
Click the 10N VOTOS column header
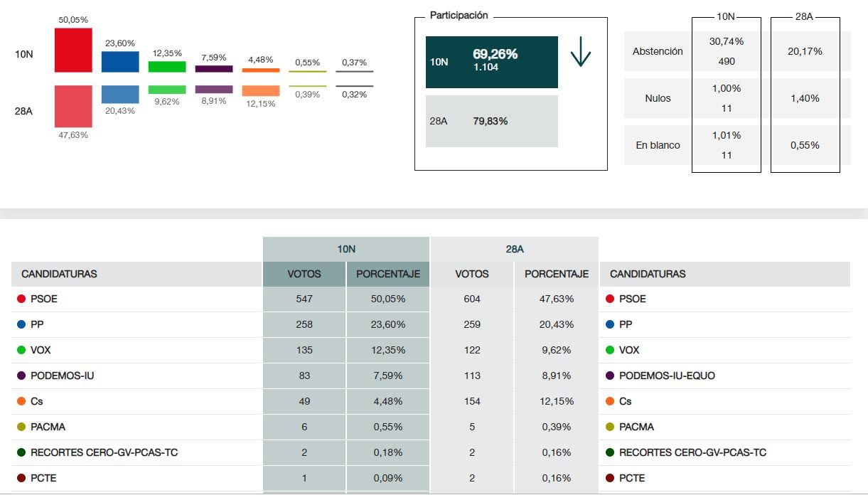point(304,274)
